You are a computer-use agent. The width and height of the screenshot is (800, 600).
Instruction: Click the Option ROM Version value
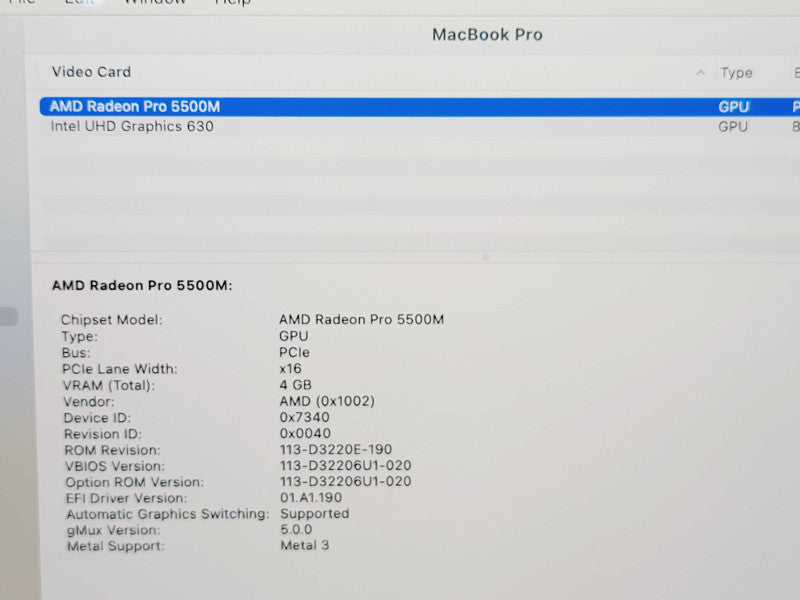click(345, 481)
